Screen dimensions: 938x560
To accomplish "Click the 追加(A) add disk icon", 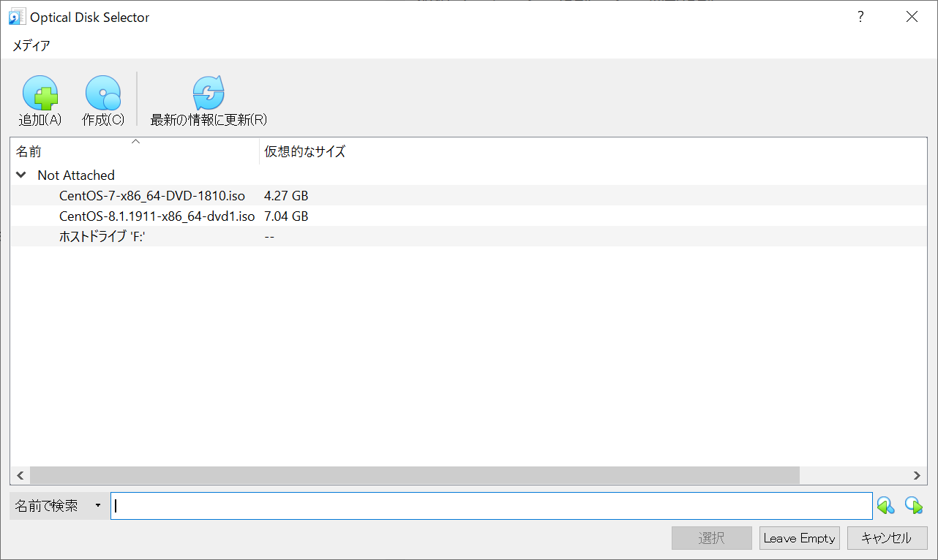I will coord(40,93).
